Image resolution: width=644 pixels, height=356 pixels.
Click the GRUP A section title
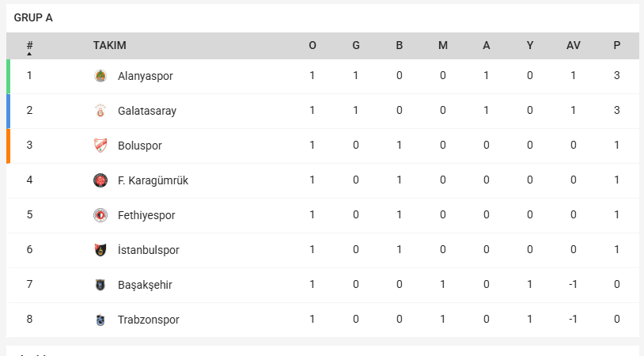pyautogui.click(x=33, y=17)
